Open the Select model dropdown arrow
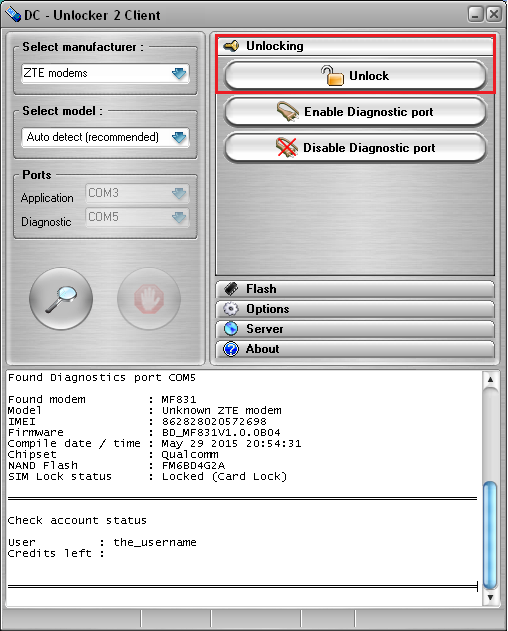 [x=179, y=137]
